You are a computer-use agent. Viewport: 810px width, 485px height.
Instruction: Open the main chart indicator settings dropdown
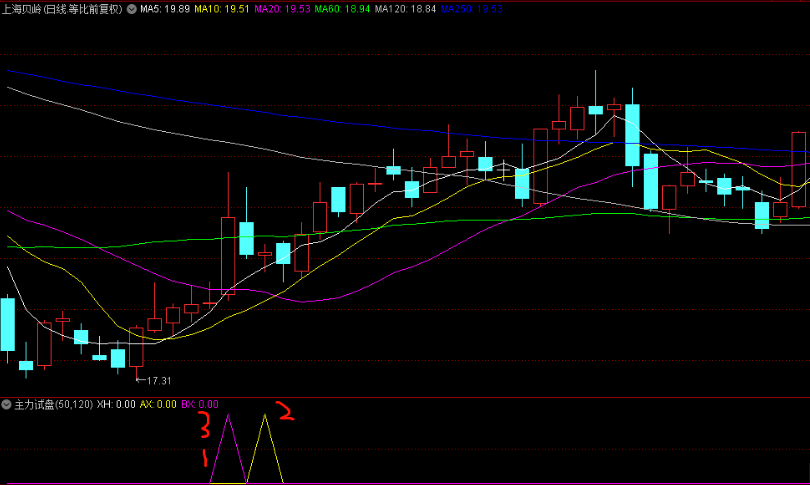132,9
